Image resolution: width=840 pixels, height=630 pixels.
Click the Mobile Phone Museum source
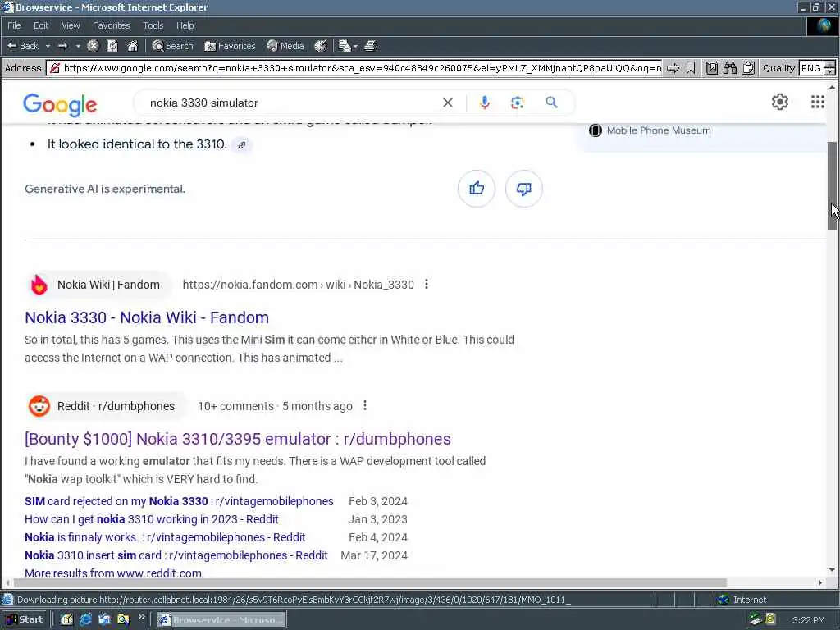click(x=650, y=130)
